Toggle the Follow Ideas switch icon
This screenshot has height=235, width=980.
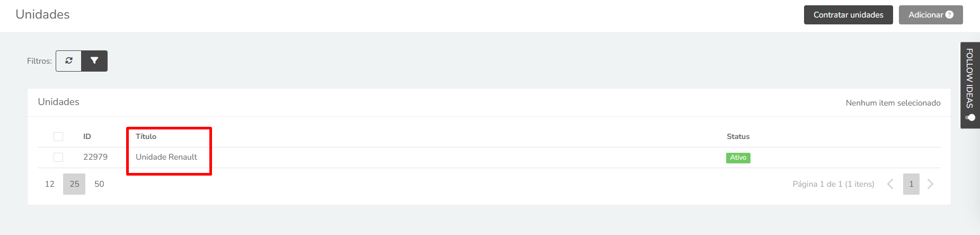970,118
